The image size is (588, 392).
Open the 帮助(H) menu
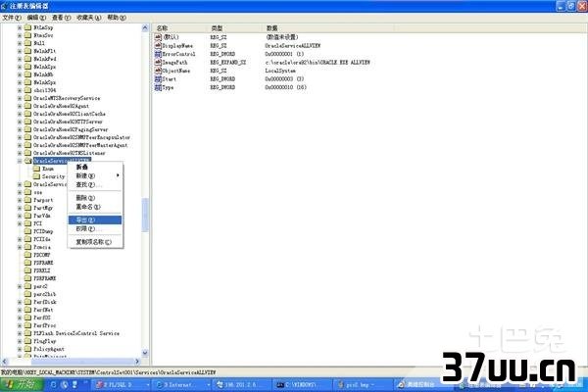[x=117, y=18]
